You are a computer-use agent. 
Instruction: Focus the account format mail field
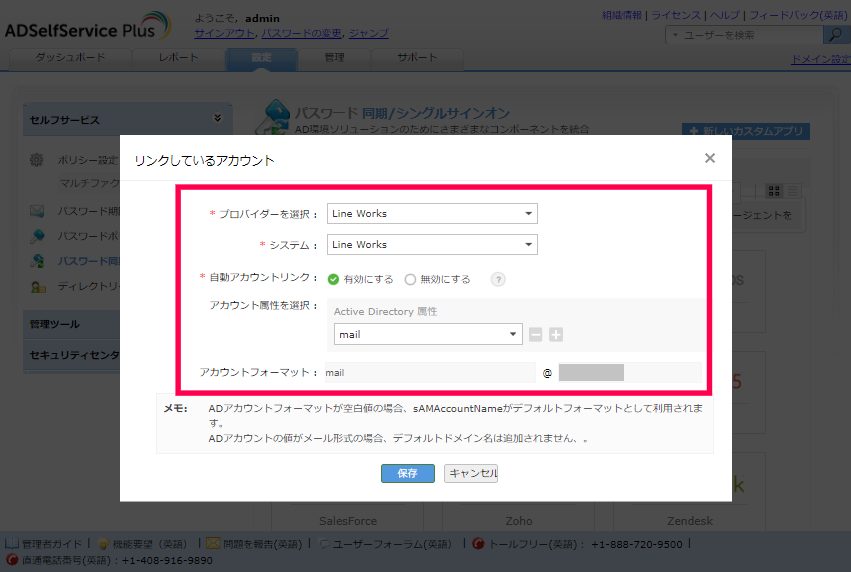430,373
